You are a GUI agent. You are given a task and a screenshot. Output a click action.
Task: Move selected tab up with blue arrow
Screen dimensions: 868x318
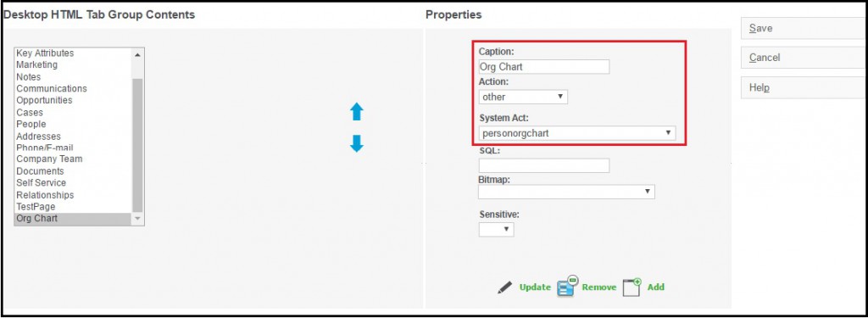357,112
